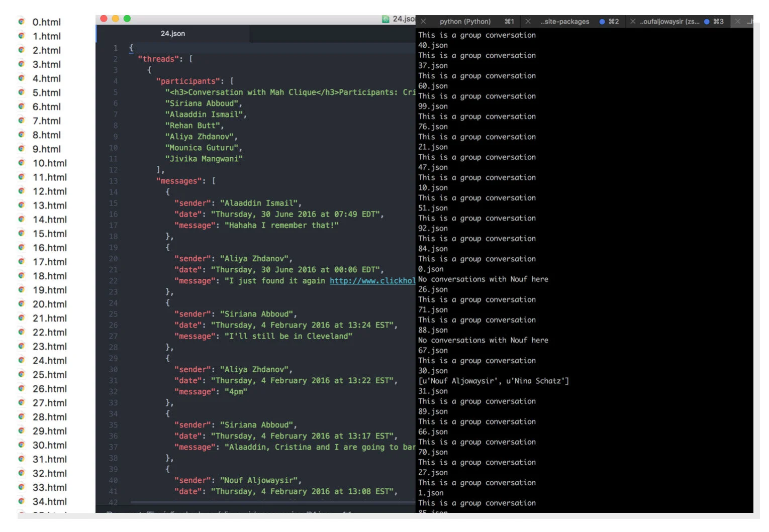Click the Chrome icon beside 22.html
This screenshot has width=769, height=532.
point(22,332)
